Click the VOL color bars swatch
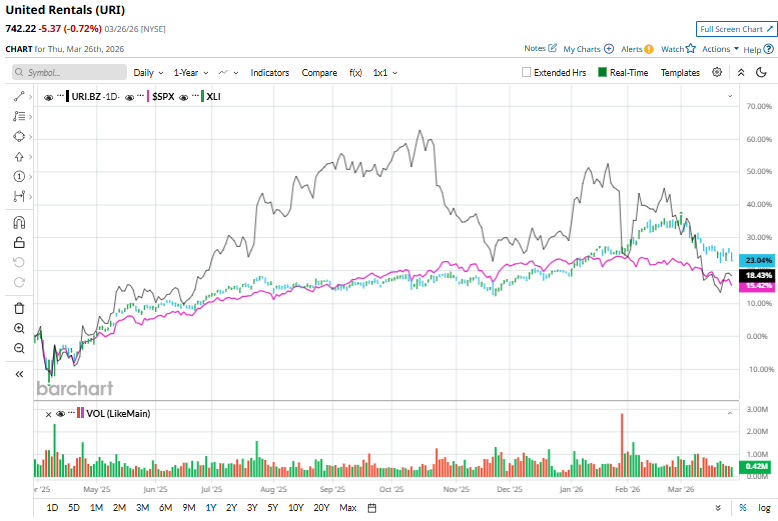Viewport: 778px width, 521px height. [80, 413]
